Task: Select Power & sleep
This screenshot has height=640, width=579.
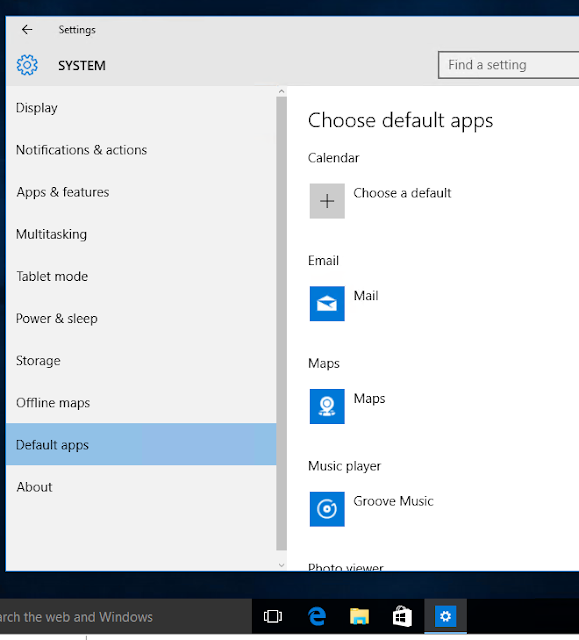Action: pyautogui.click(x=141, y=318)
